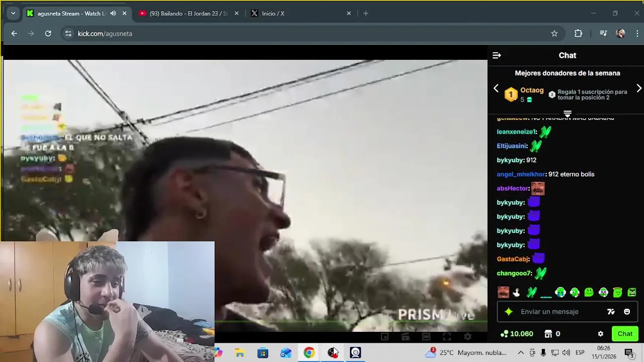Insert the crying green headphones emote

click(560, 292)
